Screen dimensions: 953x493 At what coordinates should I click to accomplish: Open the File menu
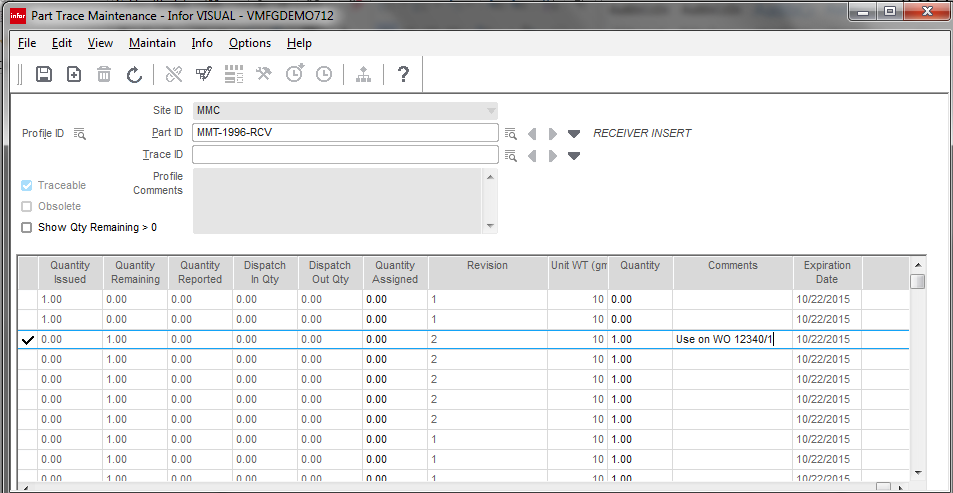pyautogui.click(x=27, y=43)
